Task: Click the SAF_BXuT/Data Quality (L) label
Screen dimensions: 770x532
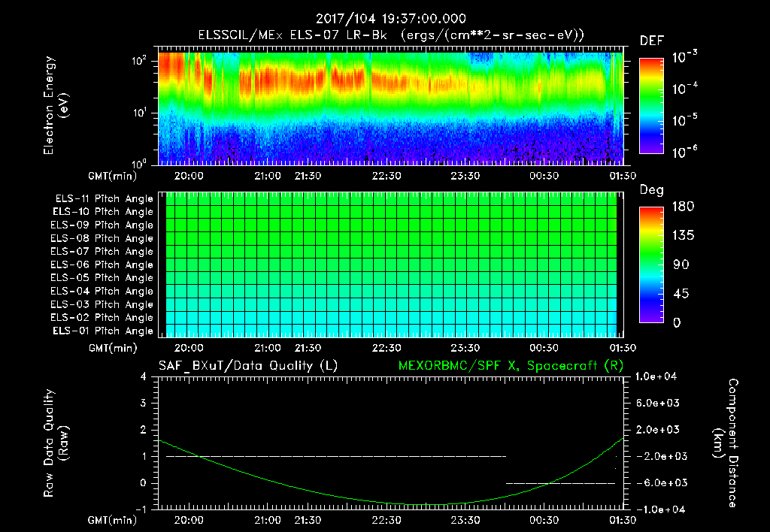Action: click(248, 366)
